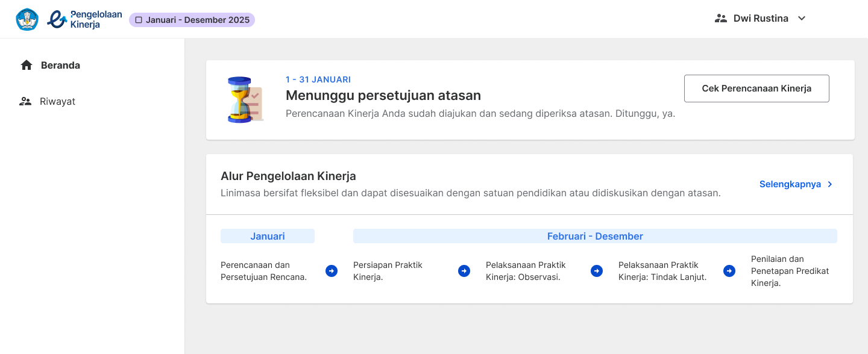Expand the Dwi Rustina account dropdown chevron

tap(802, 18)
